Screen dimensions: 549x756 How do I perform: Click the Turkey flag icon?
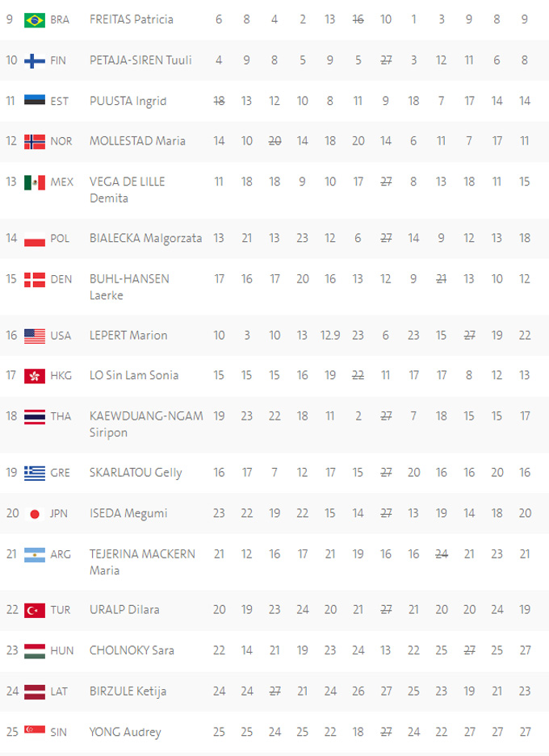35,610
